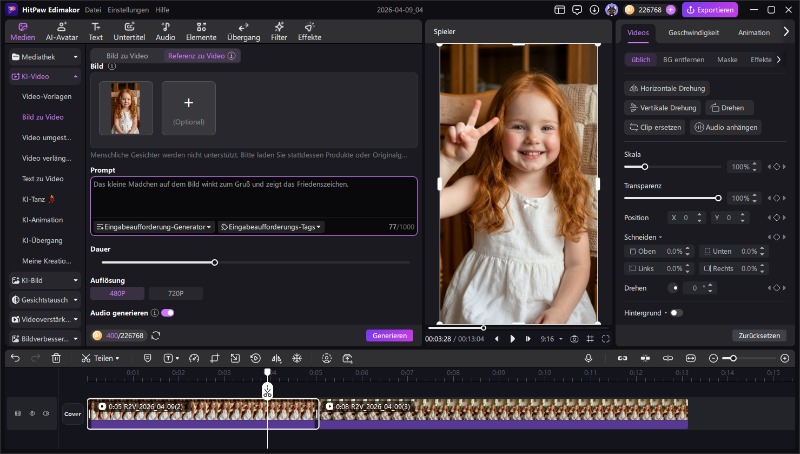Adjust the Transparenz slider handle
This screenshot has height=454, width=800.
(x=718, y=198)
